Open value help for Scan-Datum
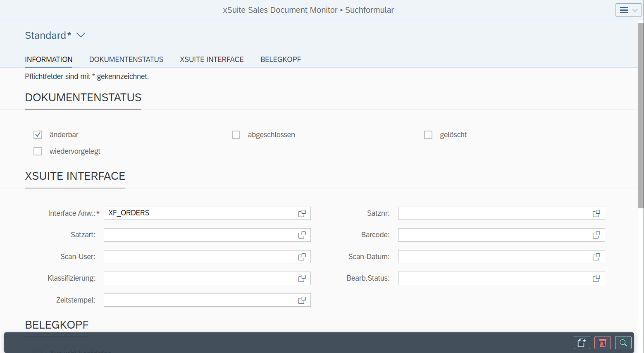The height and width of the screenshot is (353, 644). 596,256
